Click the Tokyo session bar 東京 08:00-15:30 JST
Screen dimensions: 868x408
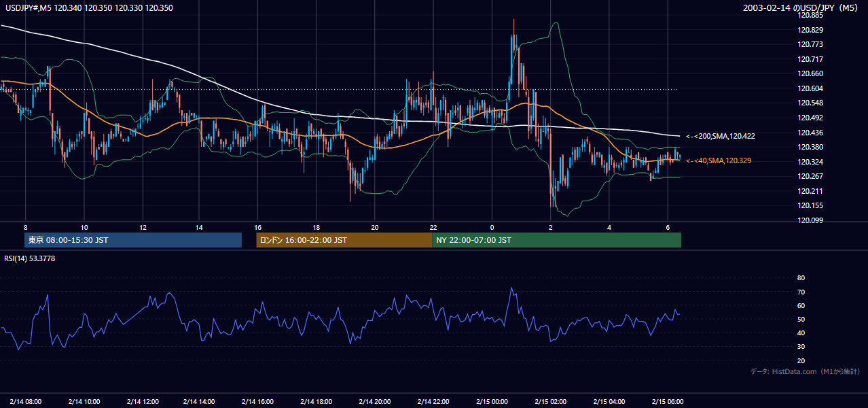(133, 240)
